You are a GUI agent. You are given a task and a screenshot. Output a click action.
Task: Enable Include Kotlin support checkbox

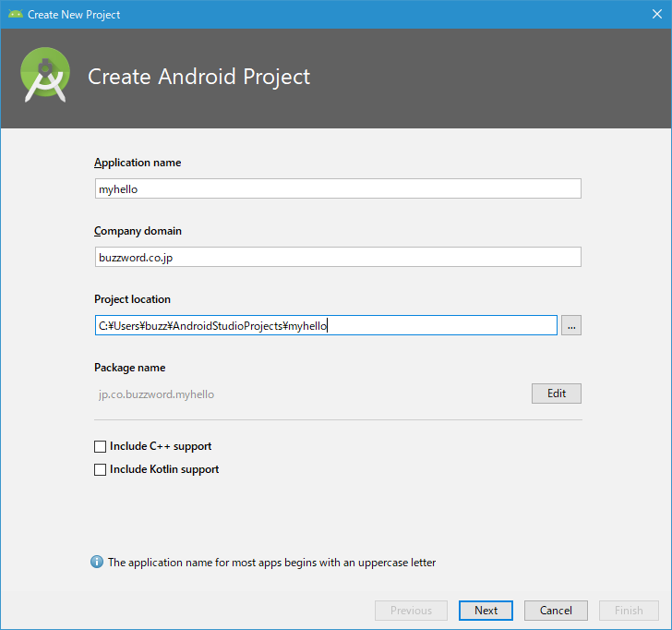click(x=100, y=469)
